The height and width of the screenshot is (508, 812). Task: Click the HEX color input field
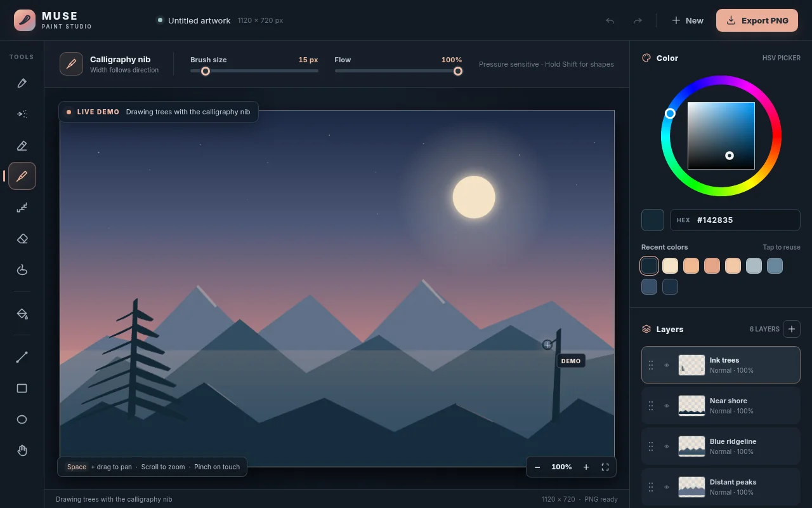coord(735,220)
